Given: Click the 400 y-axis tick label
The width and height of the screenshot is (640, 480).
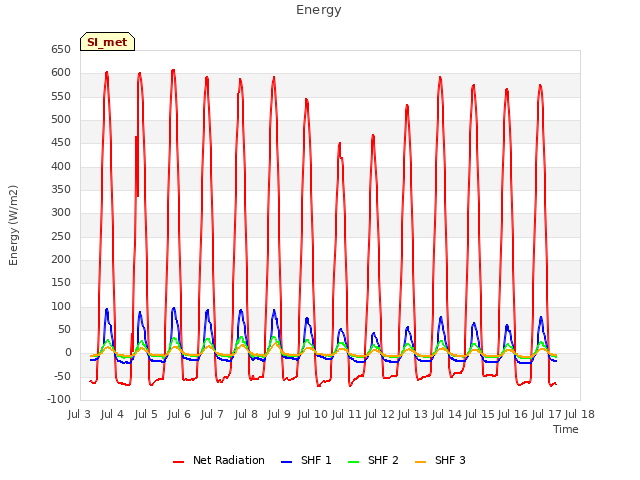Looking at the screenshot, I should coord(61,166).
